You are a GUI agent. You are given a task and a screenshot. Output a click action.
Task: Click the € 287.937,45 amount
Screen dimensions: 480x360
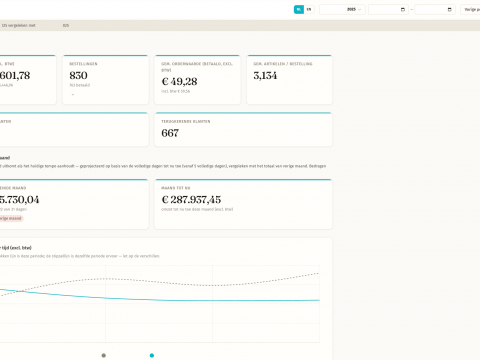point(191,200)
